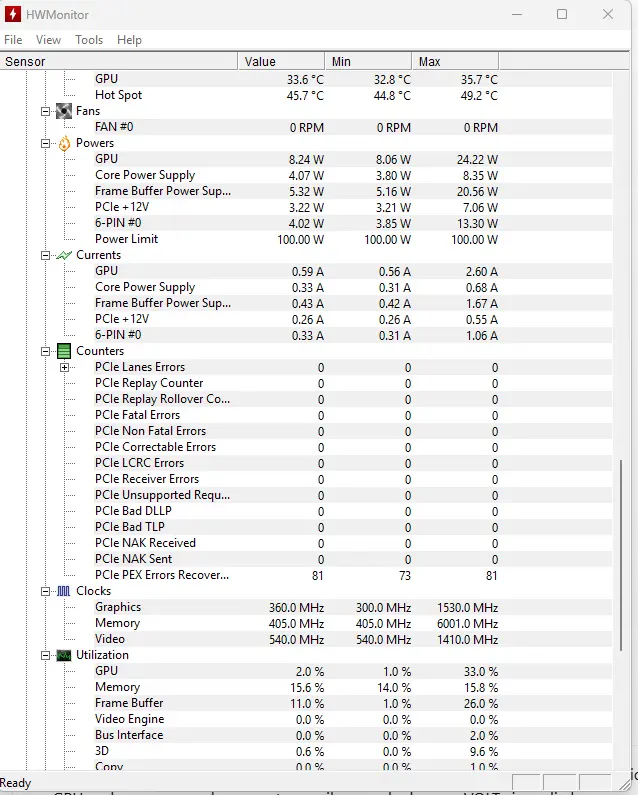Screen dimensions: 638x795
Task: Minimize the HWMonitor window
Action: click(x=517, y=14)
